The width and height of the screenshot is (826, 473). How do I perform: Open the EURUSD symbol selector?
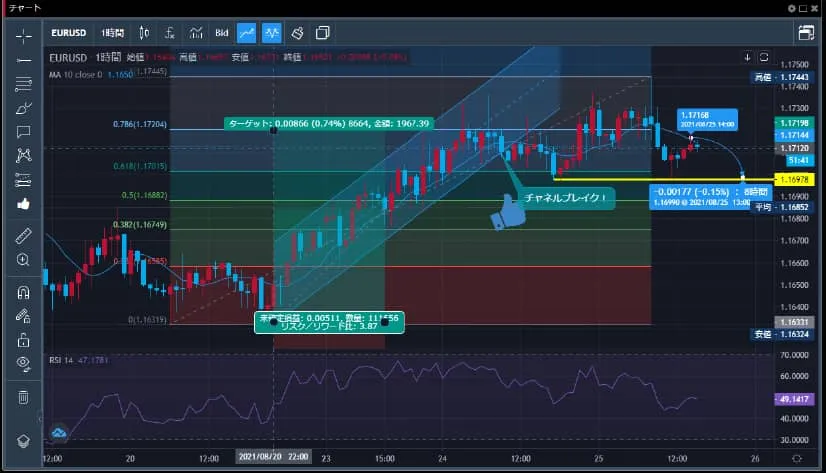click(x=68, y=33)
